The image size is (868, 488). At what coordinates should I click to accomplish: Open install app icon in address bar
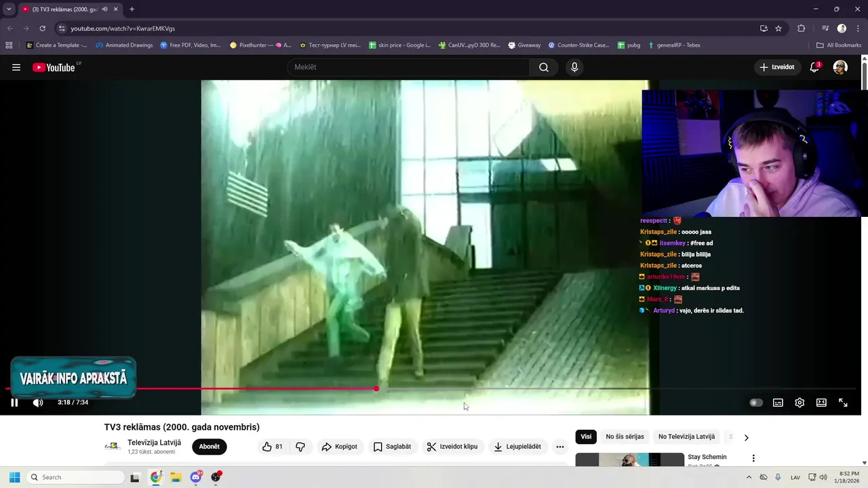pos(764,28)
